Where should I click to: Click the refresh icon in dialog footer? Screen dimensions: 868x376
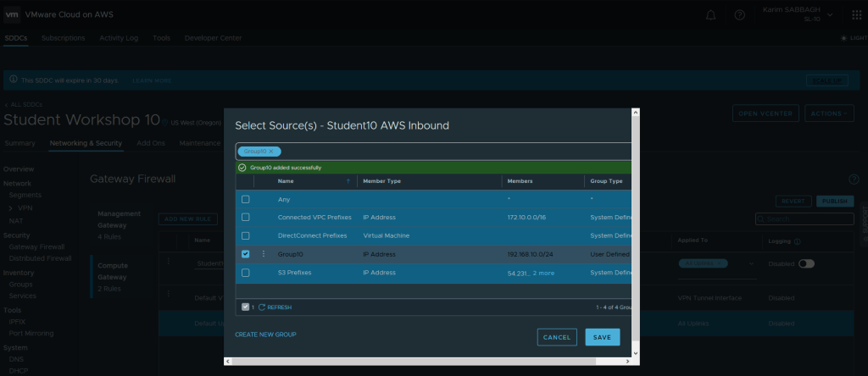click(x=262, y=307)
